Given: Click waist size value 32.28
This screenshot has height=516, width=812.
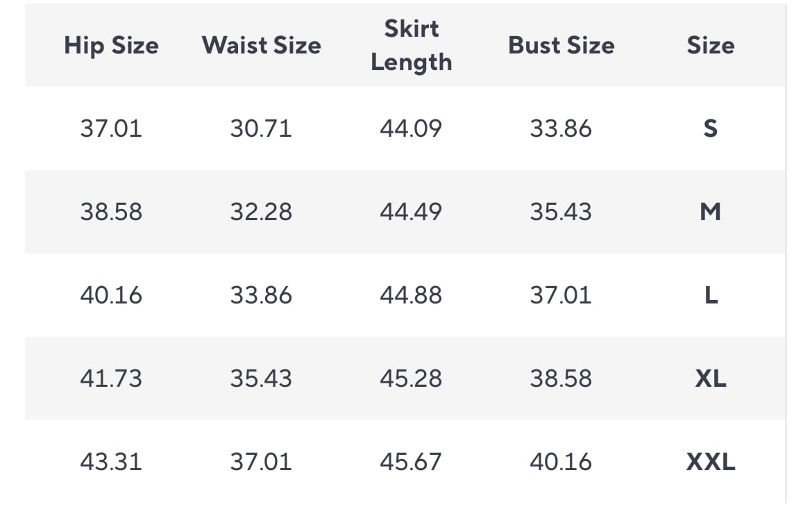Looking at the screenshot, I should [261, 212].
